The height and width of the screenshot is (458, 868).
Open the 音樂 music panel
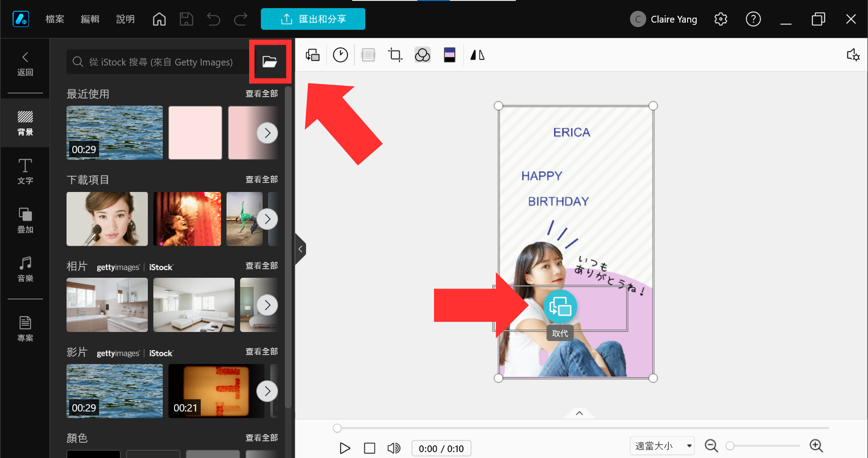point(25,269)
